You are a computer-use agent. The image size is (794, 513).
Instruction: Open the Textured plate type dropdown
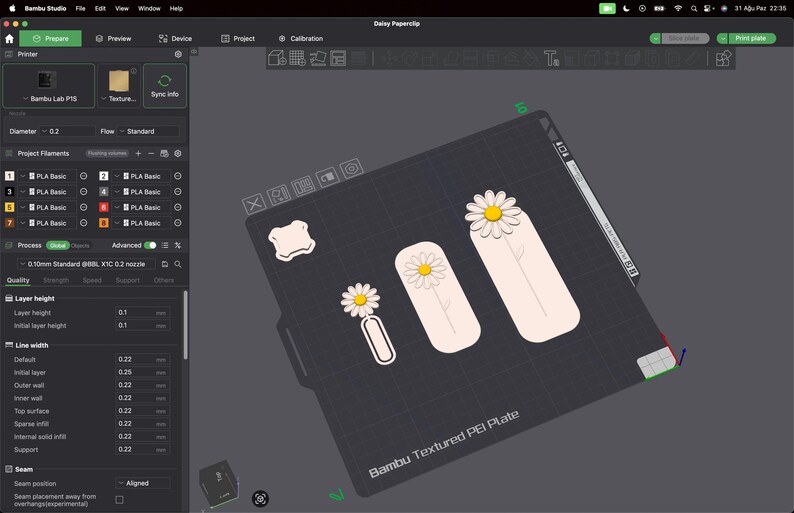(120, 99)
